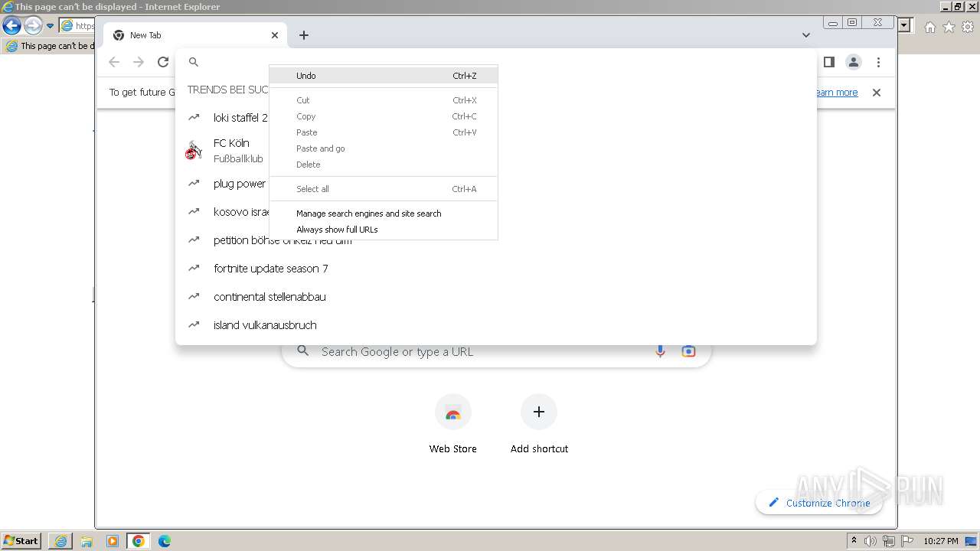Viewport: 980px width, 551px height.
Task: Open Internet Explorer home icon
Action: (x=929, y=27)
